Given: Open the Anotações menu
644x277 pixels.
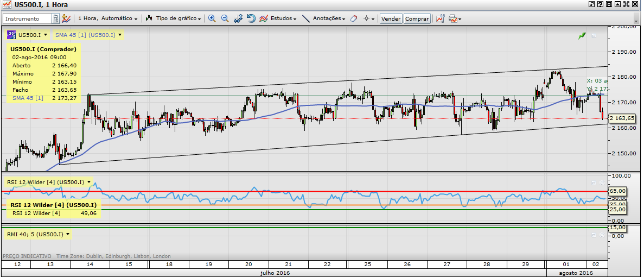Looking at the screenshot, I should coord(328,18).
